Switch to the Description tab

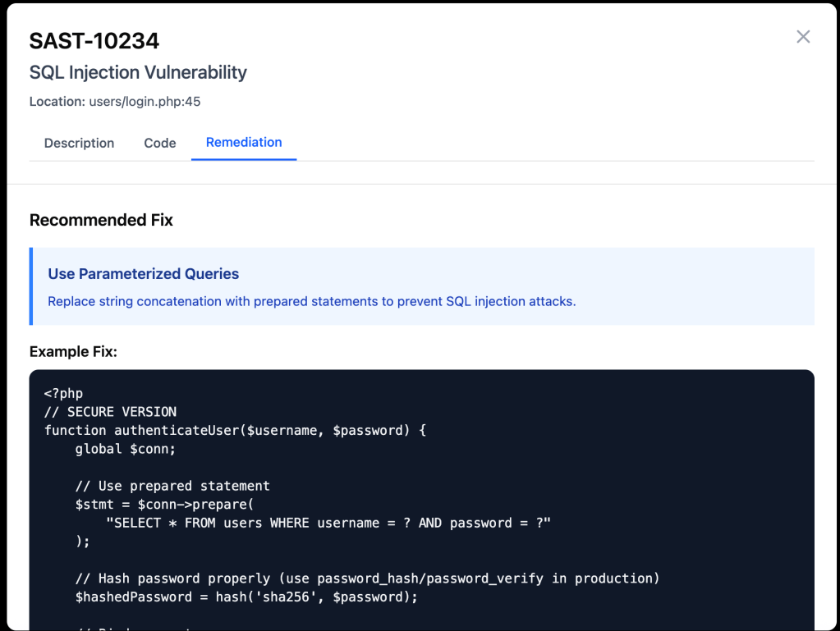pyautogui.click(x=79, y=143)
